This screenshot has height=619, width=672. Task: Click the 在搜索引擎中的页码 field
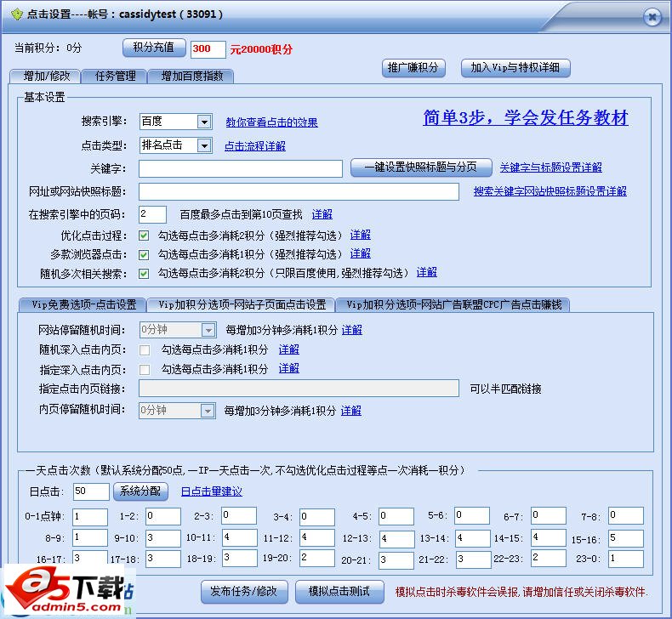[152, 214]
